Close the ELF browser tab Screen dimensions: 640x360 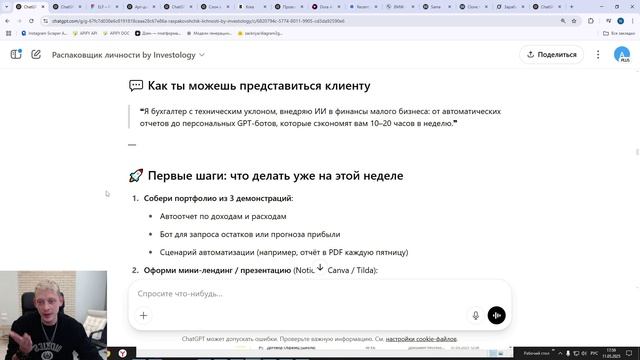click(116, 7)
